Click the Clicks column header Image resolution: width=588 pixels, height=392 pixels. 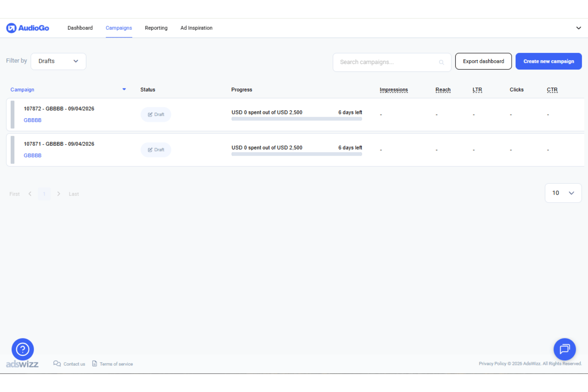point(516,90)
